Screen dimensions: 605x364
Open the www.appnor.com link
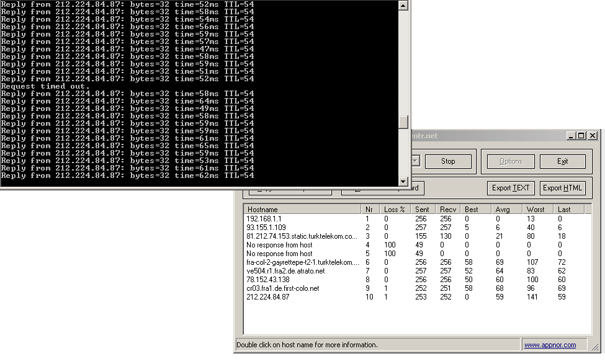tap(550, 345)
